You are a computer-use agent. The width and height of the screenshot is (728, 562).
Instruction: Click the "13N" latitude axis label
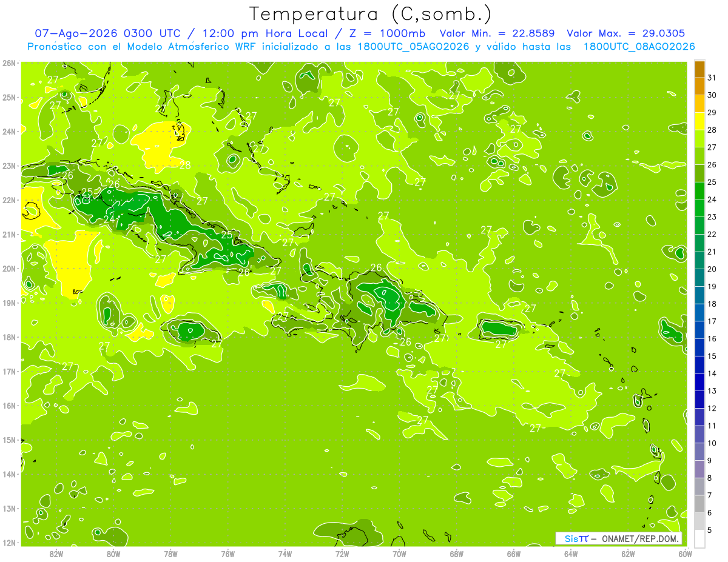9,508
